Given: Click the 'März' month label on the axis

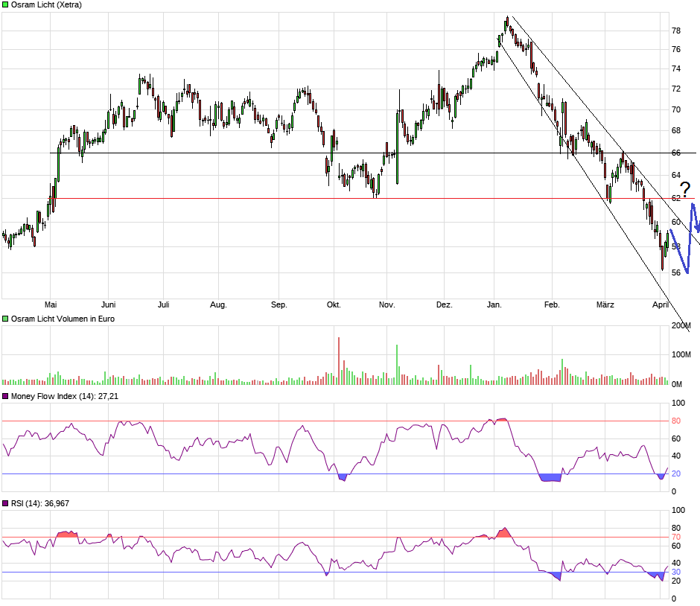Looking at the screenshot, I should pyautogui.click(x=605, y=304).
